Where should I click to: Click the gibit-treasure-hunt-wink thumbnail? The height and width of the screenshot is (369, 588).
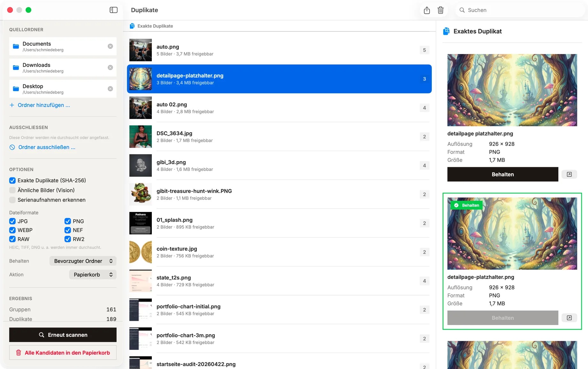141,194
